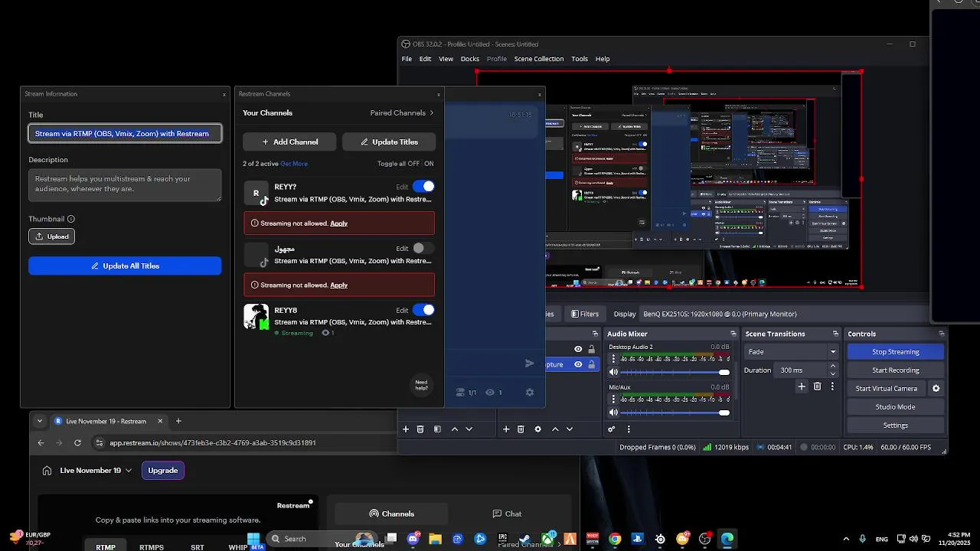Open OBS Edit menu
The width and height of the screenshot is (980, 551).
click(x=425, y=59)
